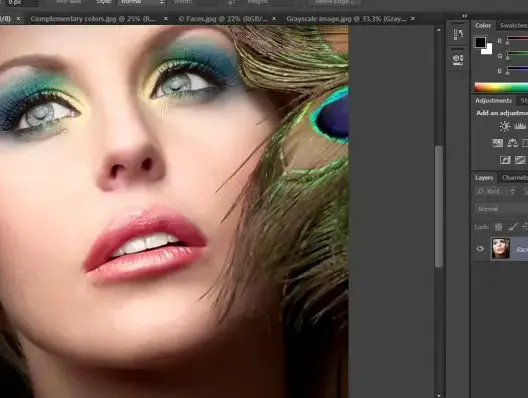Click the R color slider
This screenshot has width=528, height=398.
[x=517, y=39]
